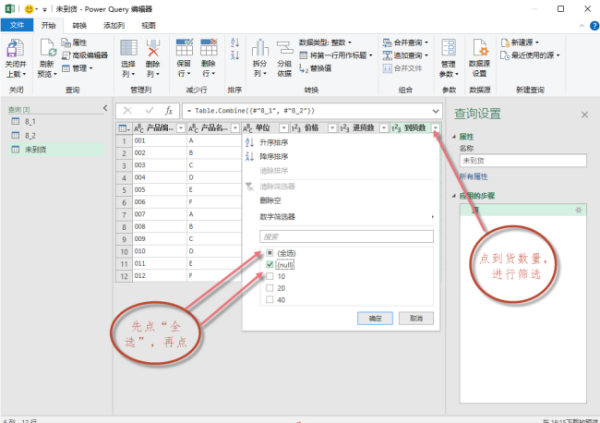Click the 搜索 search box in filter menu

[345, 237]
